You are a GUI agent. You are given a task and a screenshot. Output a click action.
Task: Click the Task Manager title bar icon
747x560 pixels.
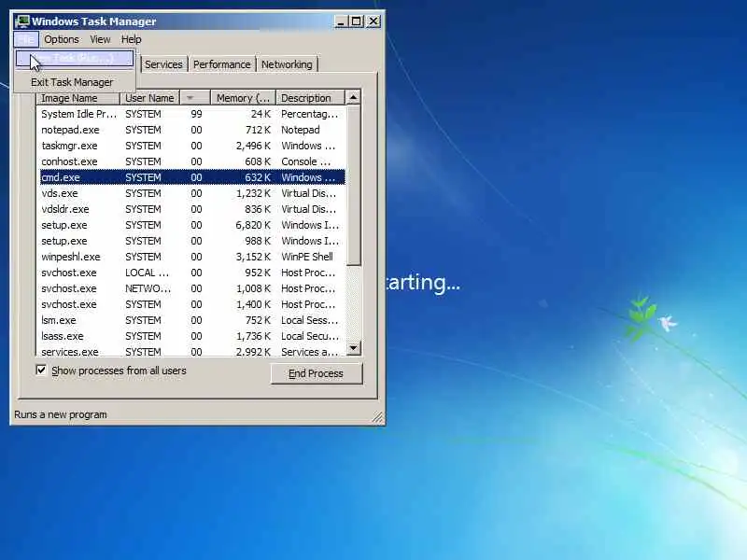click(22, 21)
